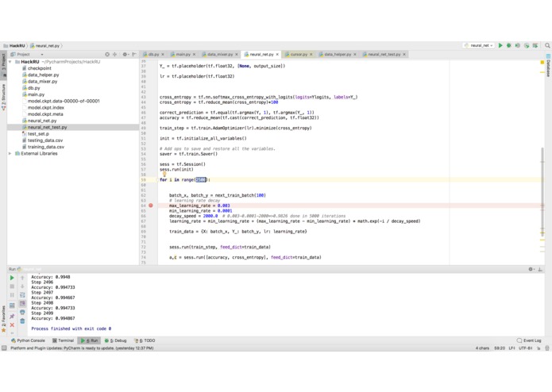Click the rightmost run-toolbar icon beside profile
The image size is (552, 392).
click(535, 45)
